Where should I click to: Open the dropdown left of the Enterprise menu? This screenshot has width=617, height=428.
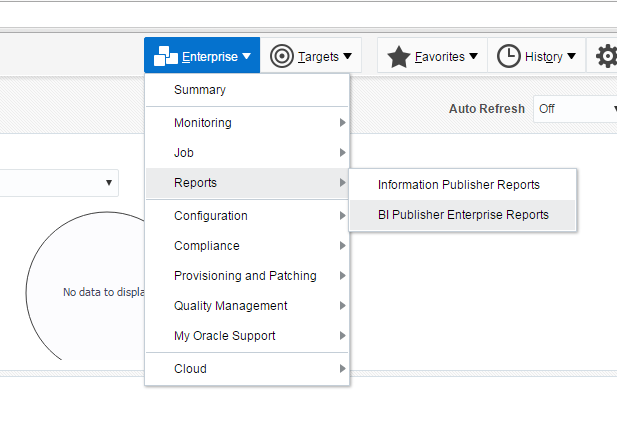point(59,183)
